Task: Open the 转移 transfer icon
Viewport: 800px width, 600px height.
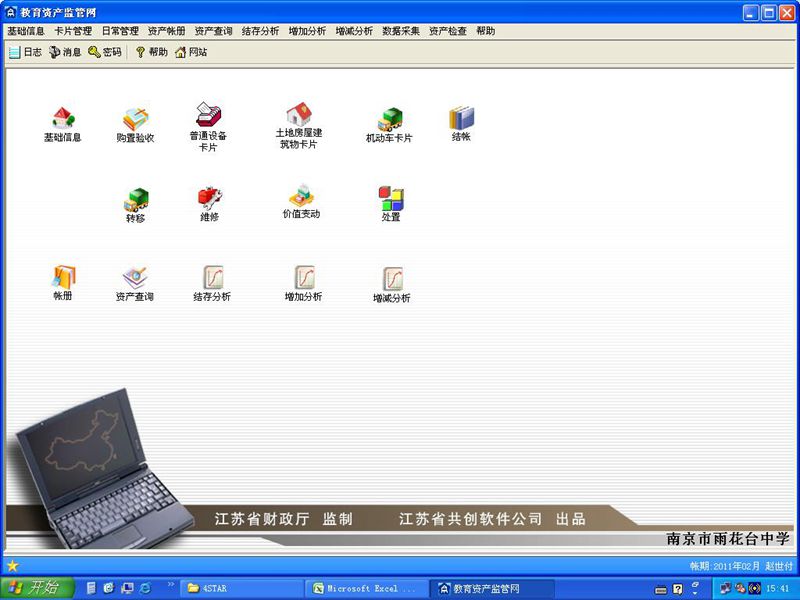Action: pyautogui.click(x=135, y=198)
